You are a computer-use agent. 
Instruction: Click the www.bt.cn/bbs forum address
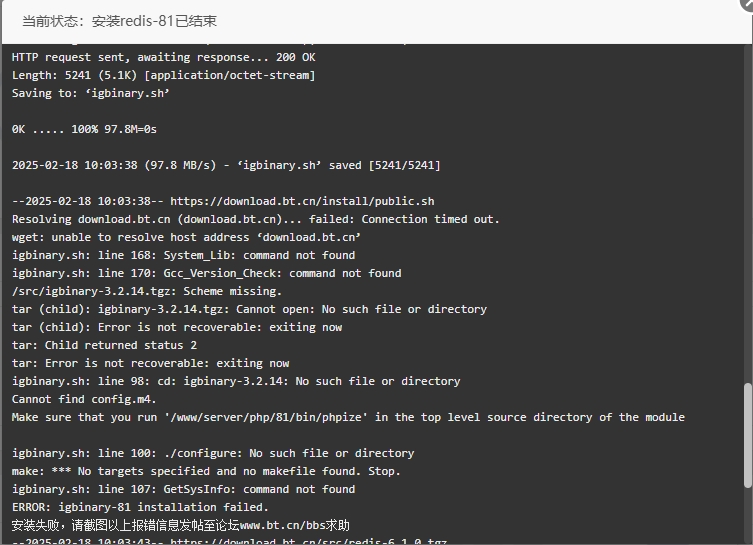(283, 525)
